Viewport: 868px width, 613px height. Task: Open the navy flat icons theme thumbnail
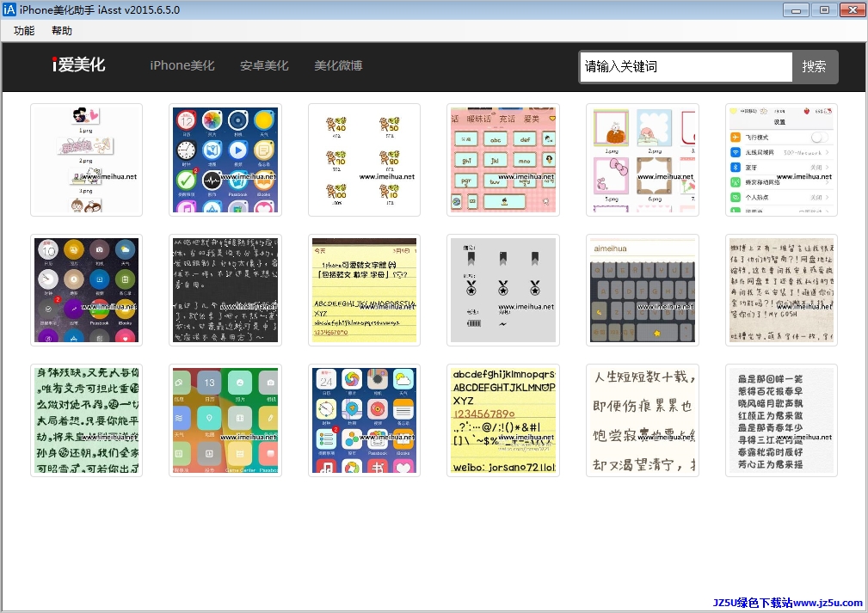pos(364,420)
